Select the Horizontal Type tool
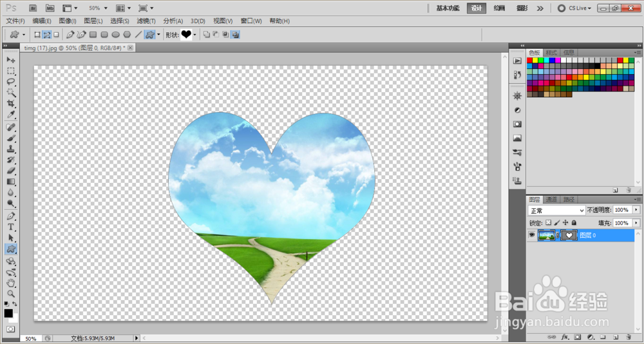The height and width of the screenshot is (344, 644). tap(11, 227)
